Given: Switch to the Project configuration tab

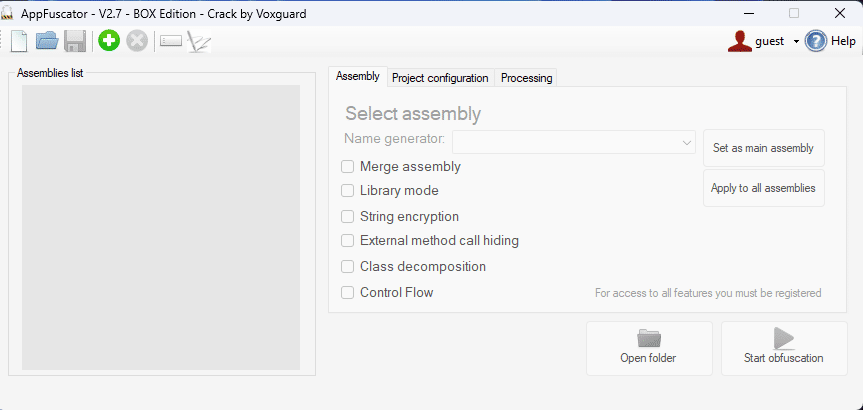Looking at the screenshot, I should tap(440, 78).
